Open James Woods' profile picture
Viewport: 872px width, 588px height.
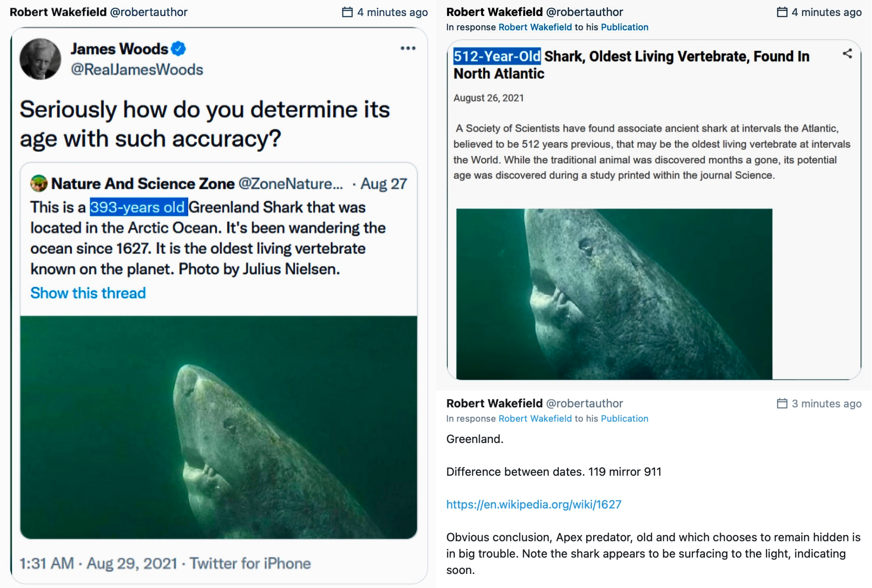[x=40, y=59]
